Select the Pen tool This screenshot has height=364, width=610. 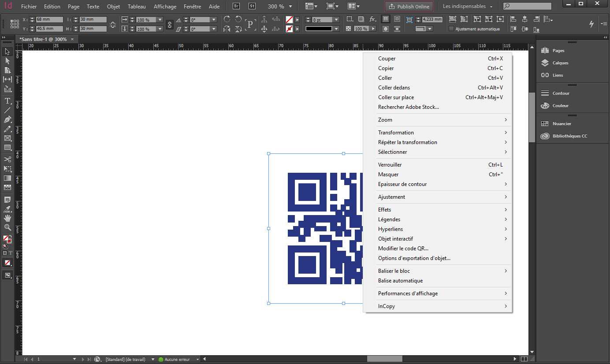7,119
